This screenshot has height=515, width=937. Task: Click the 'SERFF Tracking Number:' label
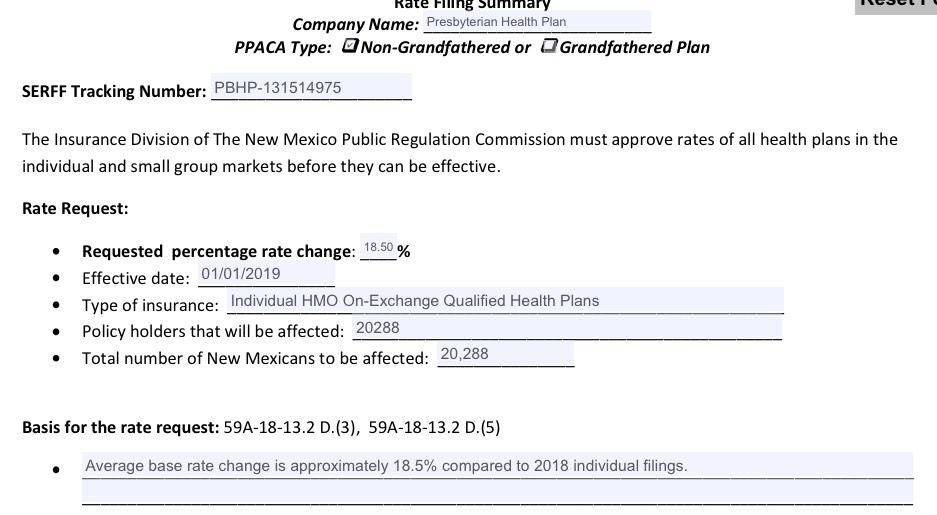tap(114, 91)
